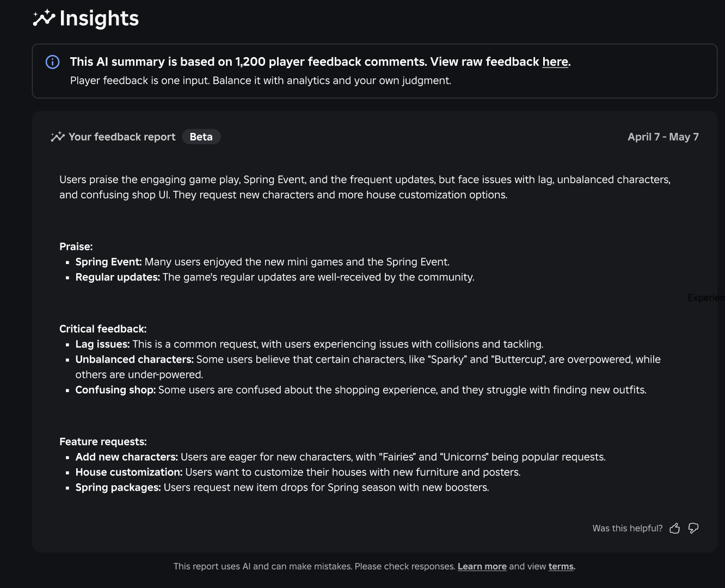725x588 pixels.
Task: Click the Beta badge next to the report title
Action: 201,137
